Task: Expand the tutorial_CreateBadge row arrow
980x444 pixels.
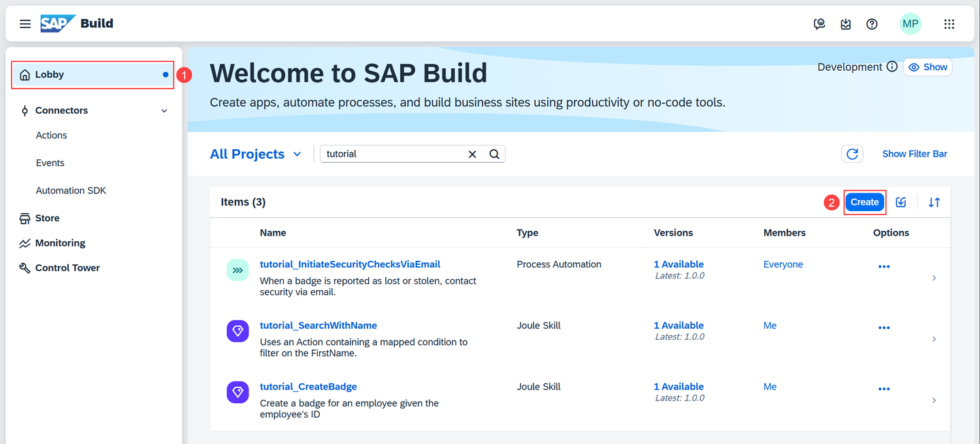Action: pyautogui.click(x=934, y=400)
